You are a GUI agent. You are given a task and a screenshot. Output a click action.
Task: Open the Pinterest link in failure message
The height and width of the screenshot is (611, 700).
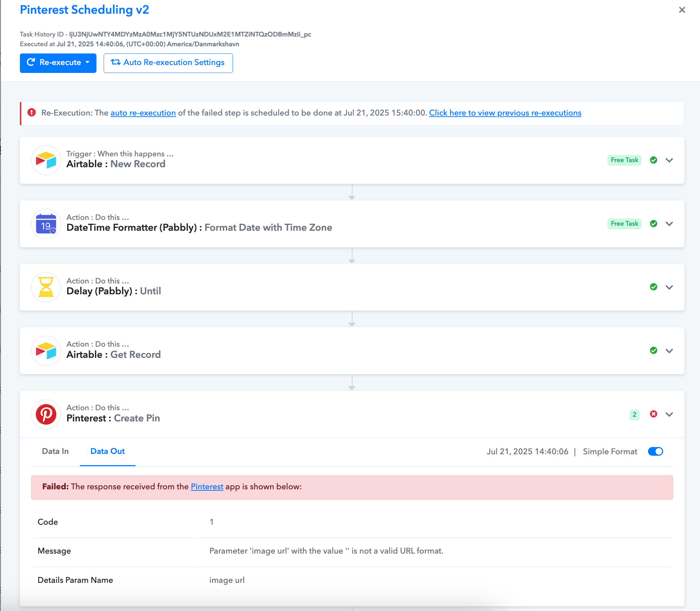click(207, 486)
